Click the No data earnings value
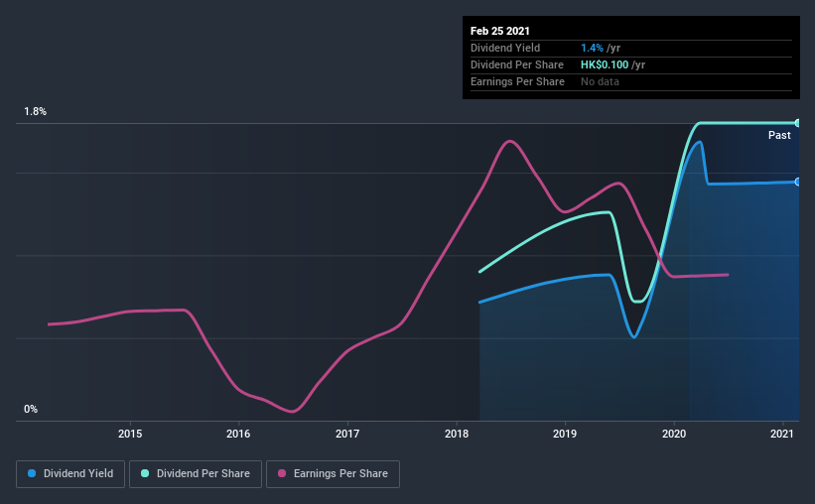Viewport: 815px width, 504px height. coord(600,81)
